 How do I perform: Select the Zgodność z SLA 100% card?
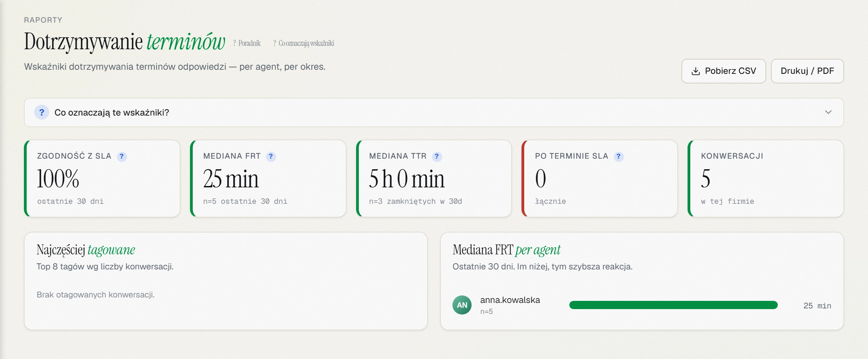pyautogui.click(x=102, y=178)
